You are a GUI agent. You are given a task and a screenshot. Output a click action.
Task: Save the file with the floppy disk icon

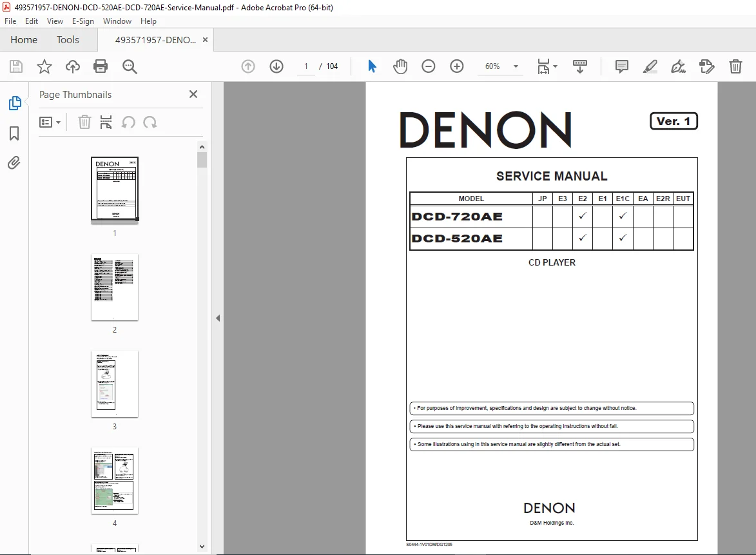tap(16, 66)
